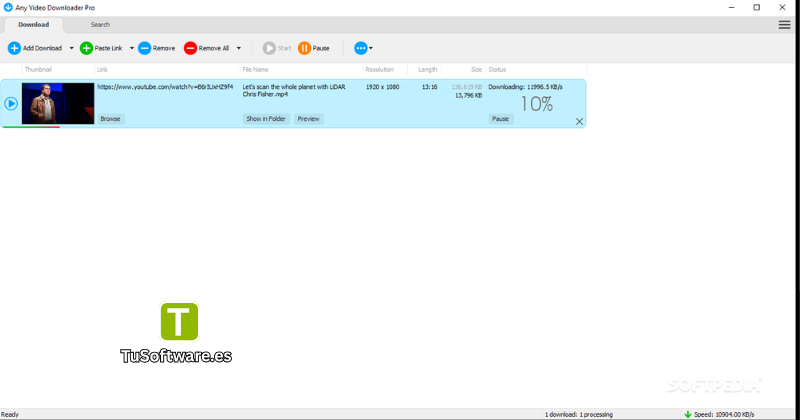This screenshot has height=420, width=800.
Task: Expand the Add Download dropdown arrow
Action: tap(71, 48)
